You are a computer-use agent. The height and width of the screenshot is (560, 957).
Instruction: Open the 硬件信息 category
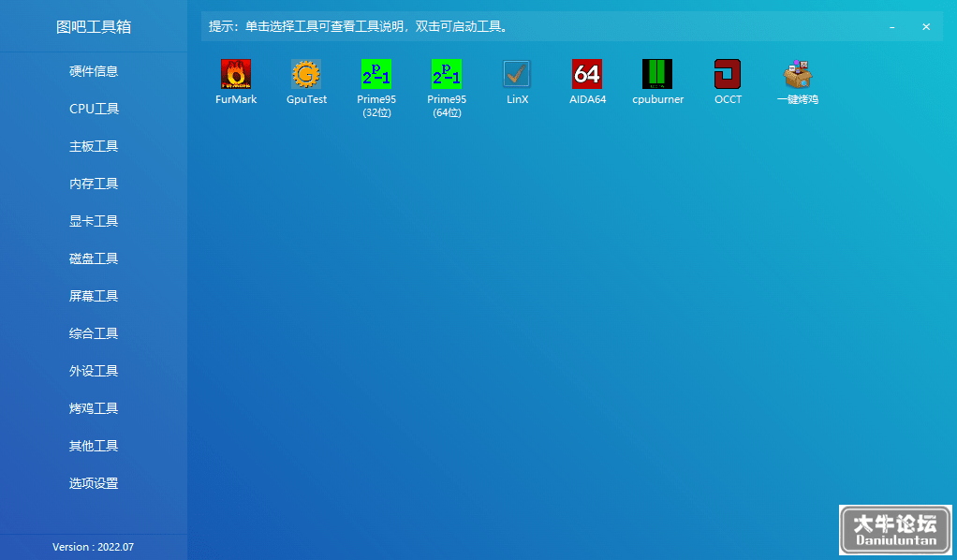pos(94,71)
